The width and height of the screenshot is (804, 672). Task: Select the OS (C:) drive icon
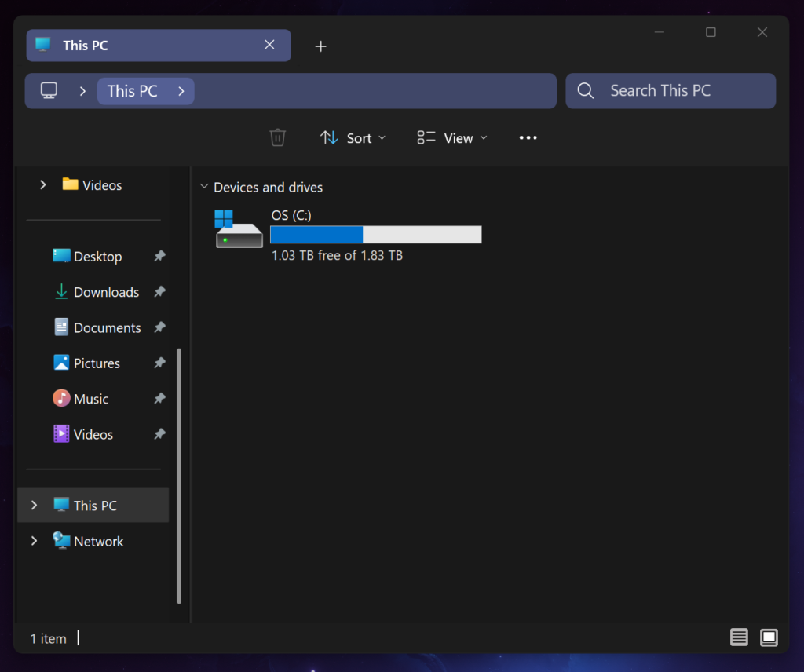coord(239,229)
